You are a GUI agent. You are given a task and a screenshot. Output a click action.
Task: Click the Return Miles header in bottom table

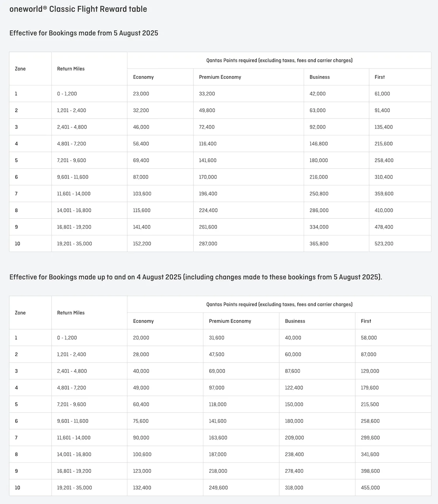pos(71,313)
